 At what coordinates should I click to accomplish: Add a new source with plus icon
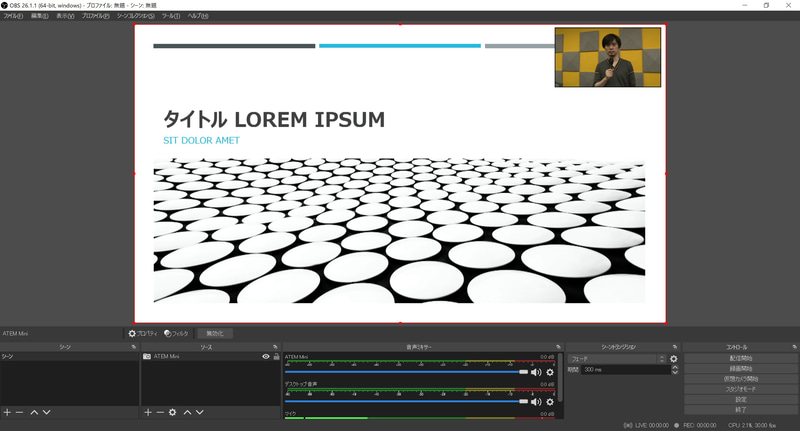pyautogui.click(x=148, y=412)
